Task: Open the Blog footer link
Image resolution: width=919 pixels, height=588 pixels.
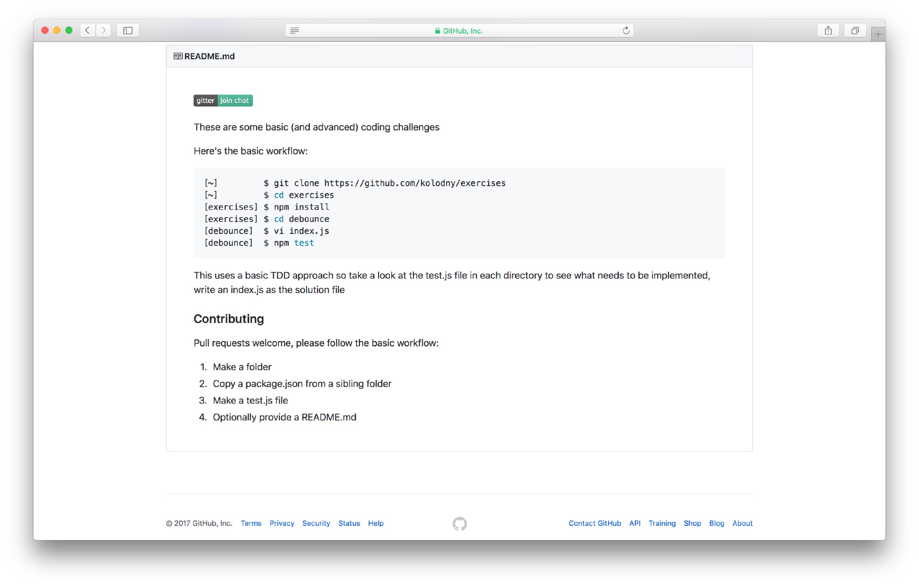Action: [717, 523]
